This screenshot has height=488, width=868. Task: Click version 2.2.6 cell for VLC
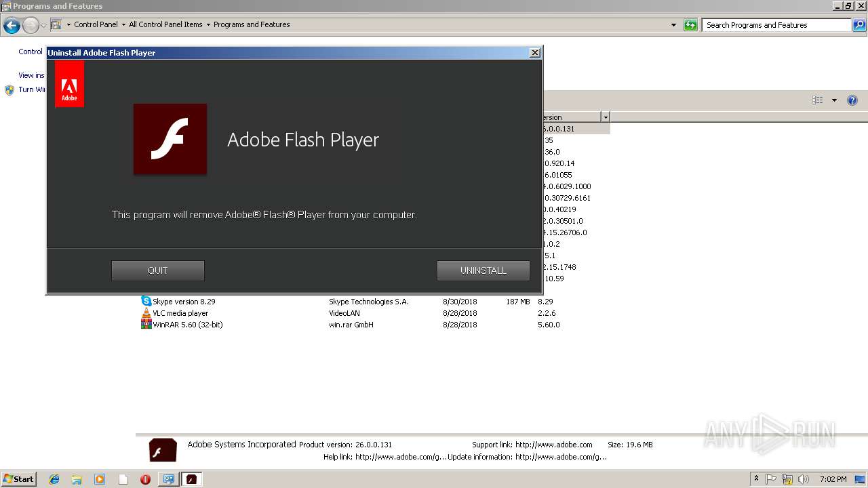(547, 313)
